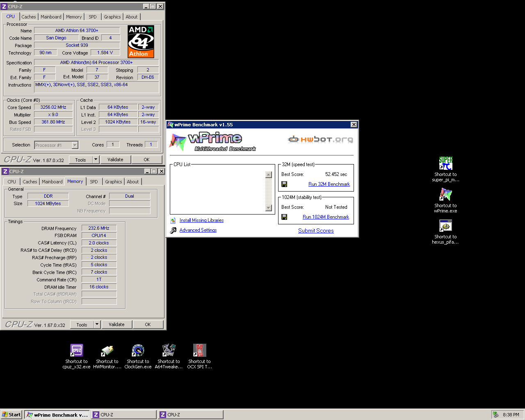Viewport: 525px width, 420px height.
Task: Open About tab in top CPU-Z window
Action: coord(132,17)
